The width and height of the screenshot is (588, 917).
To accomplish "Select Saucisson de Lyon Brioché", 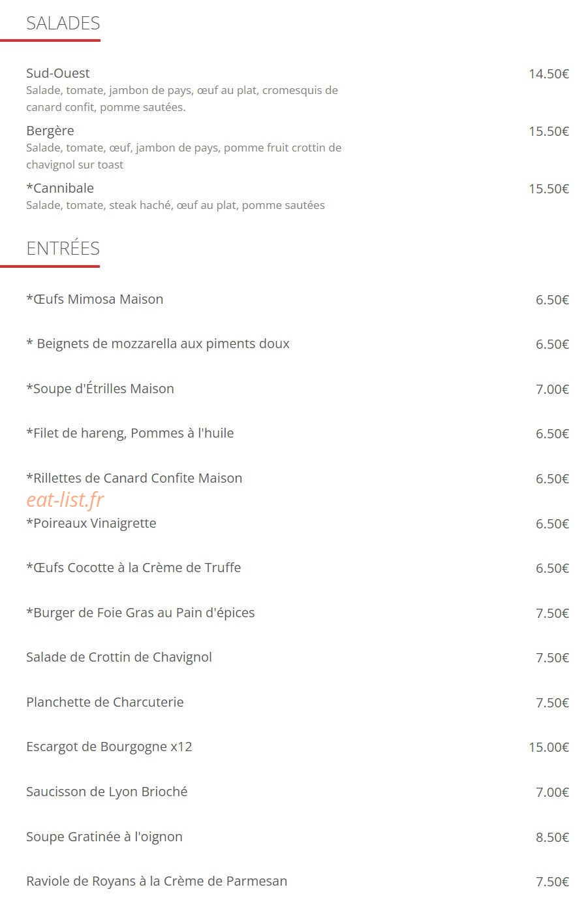I will (107, 792).
